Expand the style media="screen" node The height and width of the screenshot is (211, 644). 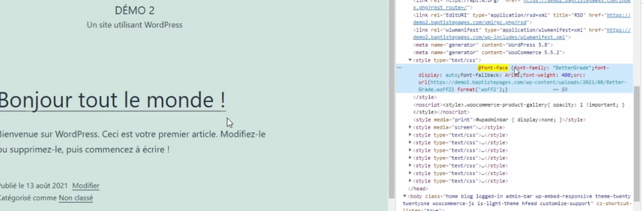coord(411,127)
